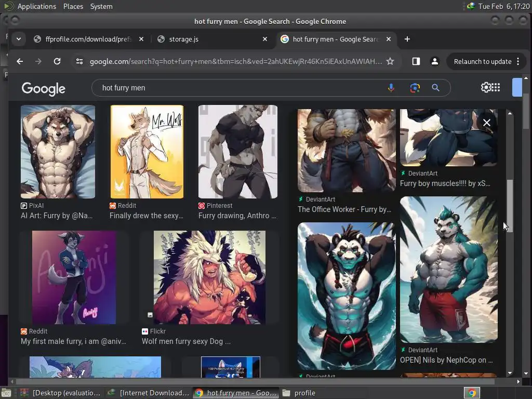Image resolution: width=532 pixels, height=399 pixels.
Task: Click the page horizontal scrollbar
Action: point(255,382)
